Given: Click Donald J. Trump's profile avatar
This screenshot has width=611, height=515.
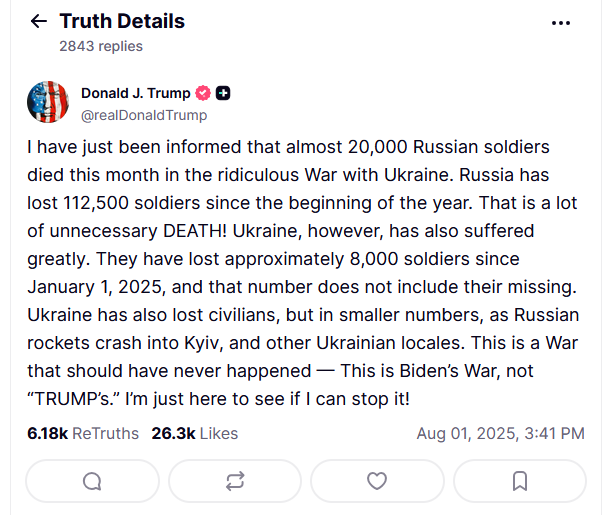Looking at the screenshot, I should [48, 103].
